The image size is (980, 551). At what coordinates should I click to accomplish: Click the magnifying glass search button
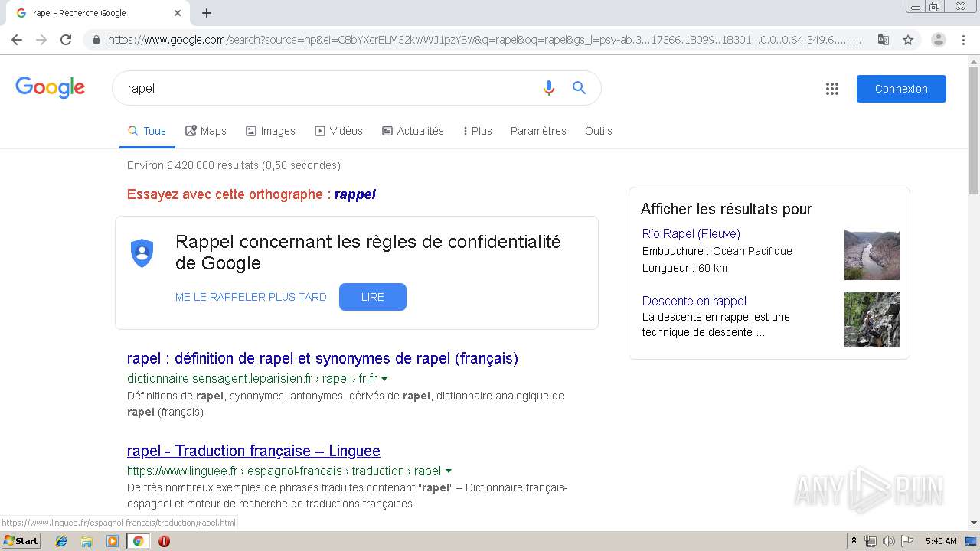(x=580, y=88)
